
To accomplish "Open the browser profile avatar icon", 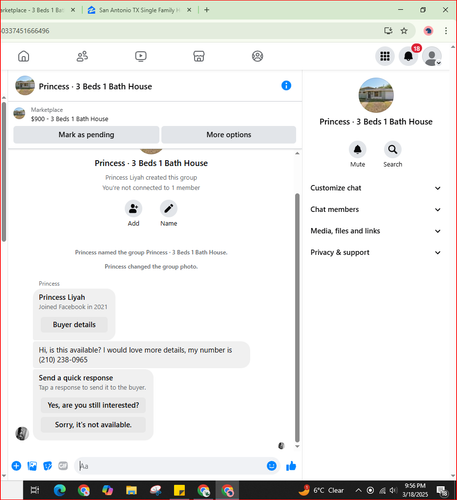I will pos(428,31).
